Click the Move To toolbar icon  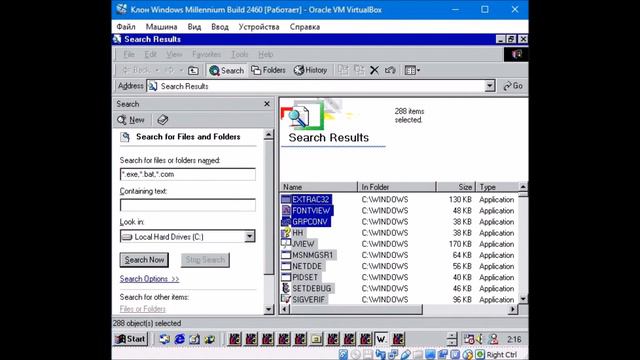(x=343, y=70)
